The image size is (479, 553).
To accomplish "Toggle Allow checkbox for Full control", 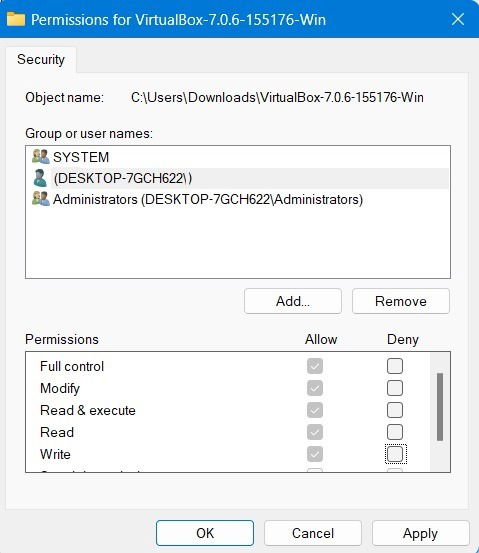I will (315, 366).
